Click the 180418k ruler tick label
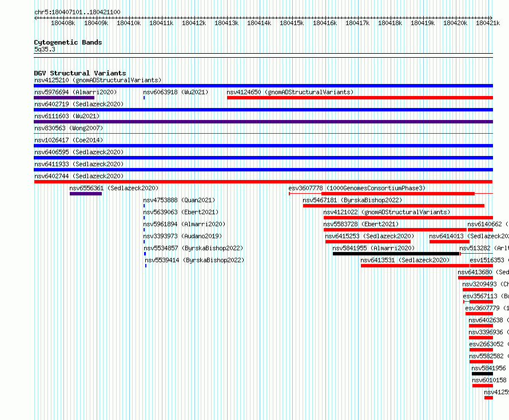Image resolution: width=509 pixels, height=420 pixels. (390, 23)
